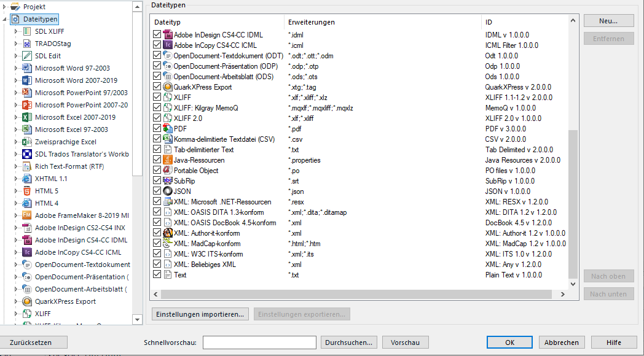644x356 pixels.
Task: Expand the OpenDocument-Textdokument tree node
Action: point(16,265)
